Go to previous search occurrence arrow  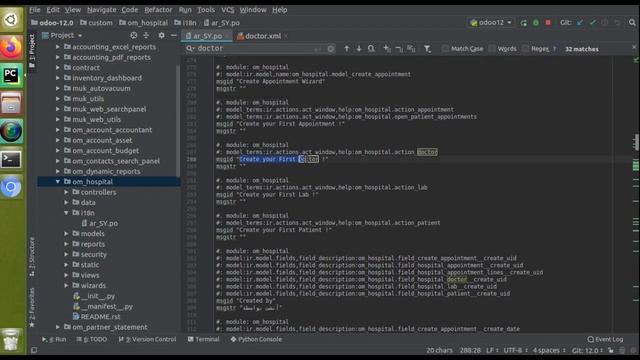(347, 49)
